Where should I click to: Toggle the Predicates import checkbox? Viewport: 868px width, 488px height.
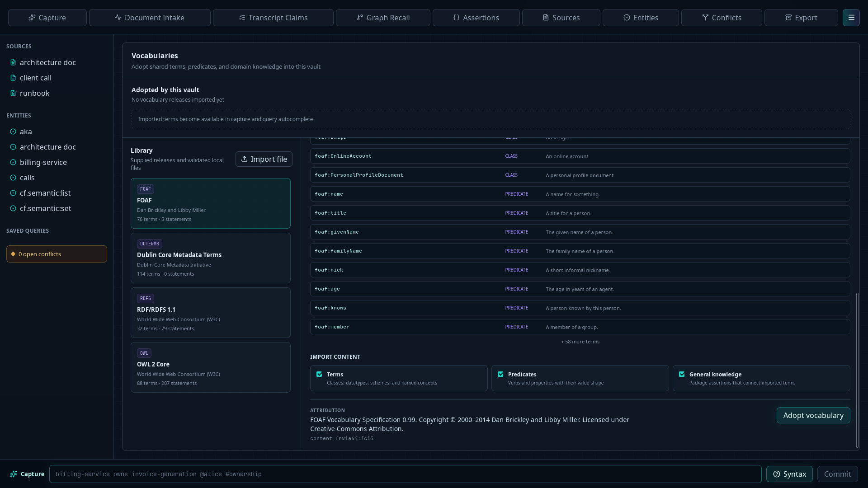tap(500, 374)
